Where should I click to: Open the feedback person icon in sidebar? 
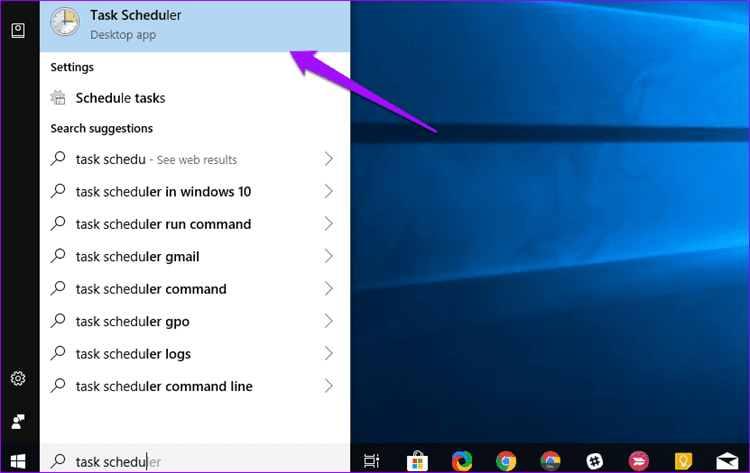pyautogui.click(x=18, y=422)
